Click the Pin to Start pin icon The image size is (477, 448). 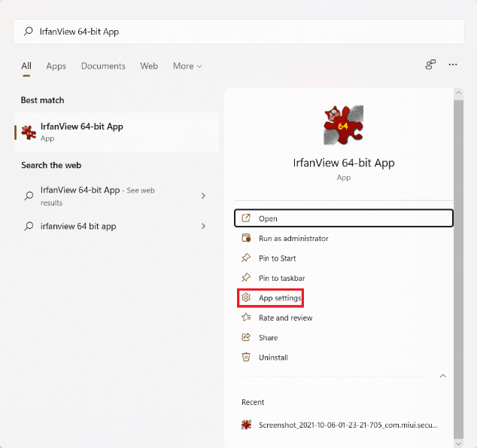(245, 258)
